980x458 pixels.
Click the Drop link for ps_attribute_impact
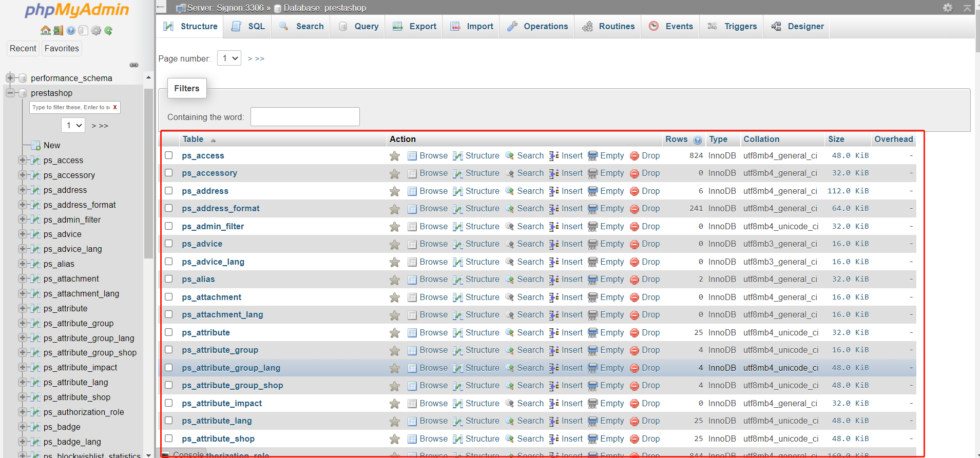point(651,404)
